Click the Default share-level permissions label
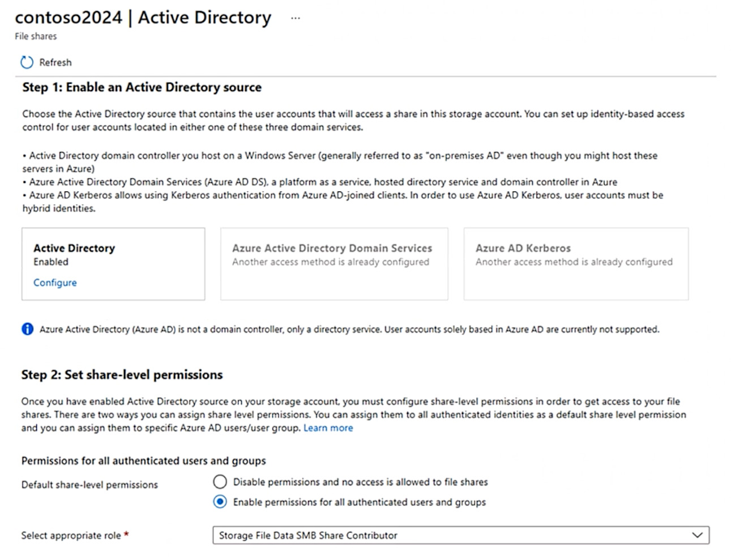The width and height of the screenshot is (731, 560). coord(89,485)
